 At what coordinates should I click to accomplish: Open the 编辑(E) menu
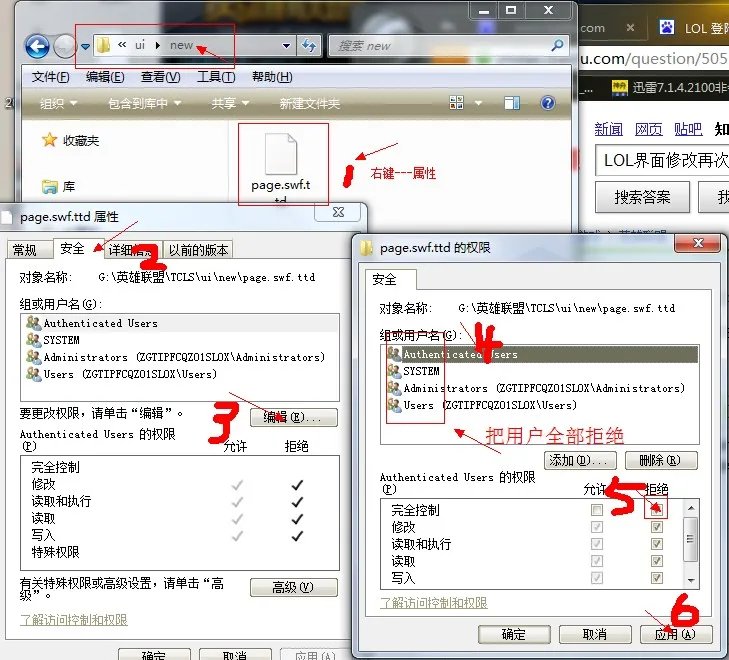click(105, 77)
